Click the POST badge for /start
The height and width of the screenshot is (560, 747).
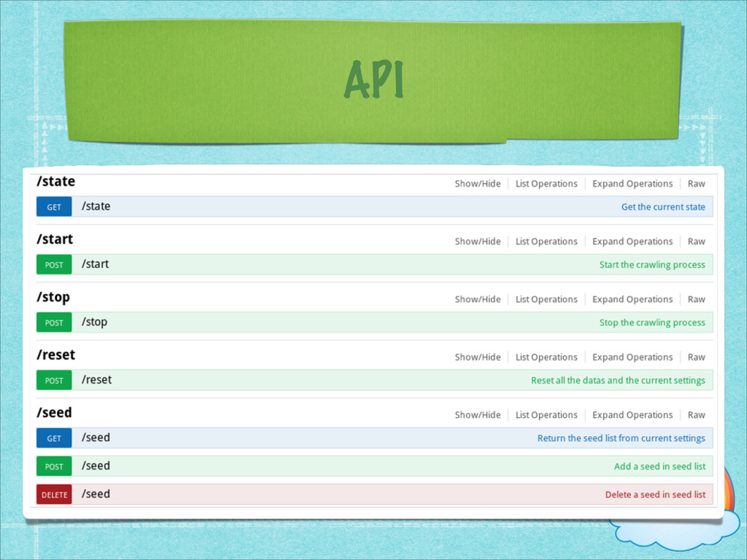(54, 265)
